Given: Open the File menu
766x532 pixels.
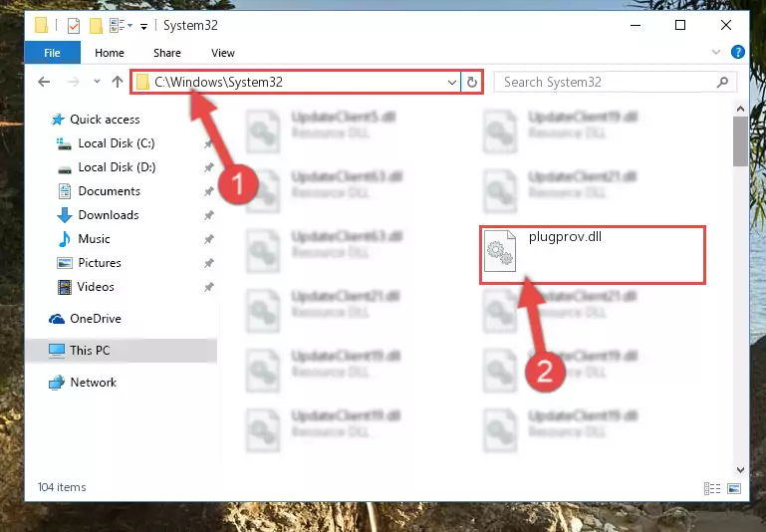Looking at the screenshot, I should pyautogui.click(x=52, y=53).
